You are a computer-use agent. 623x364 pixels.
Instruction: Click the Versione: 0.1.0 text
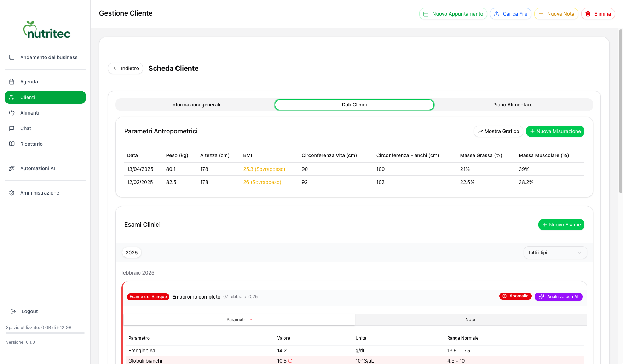click(21, 342)
